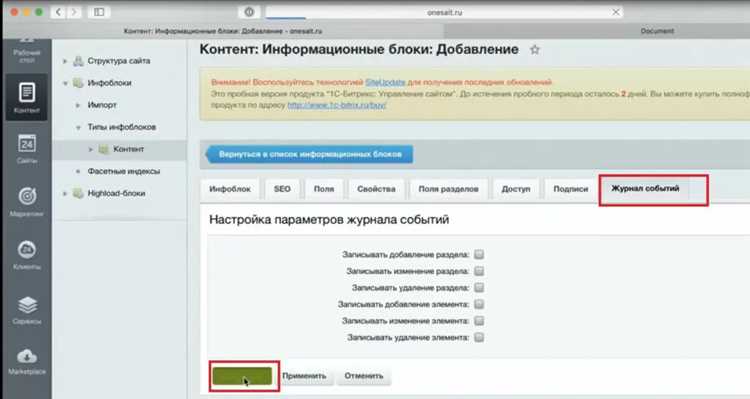Open Фасетные индексы tree item
This screenshot has width=750, height=399.
point(124,171)
